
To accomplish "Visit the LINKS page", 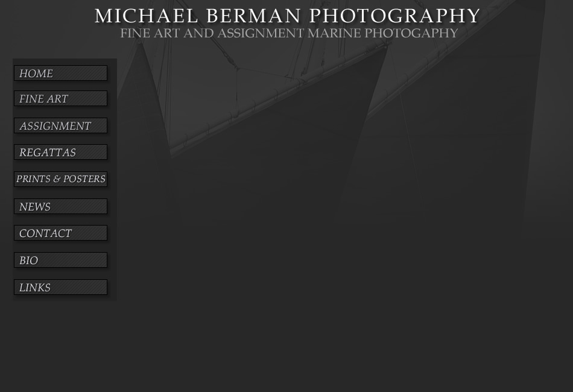I will pyautogui.click(x=61, y=287).
